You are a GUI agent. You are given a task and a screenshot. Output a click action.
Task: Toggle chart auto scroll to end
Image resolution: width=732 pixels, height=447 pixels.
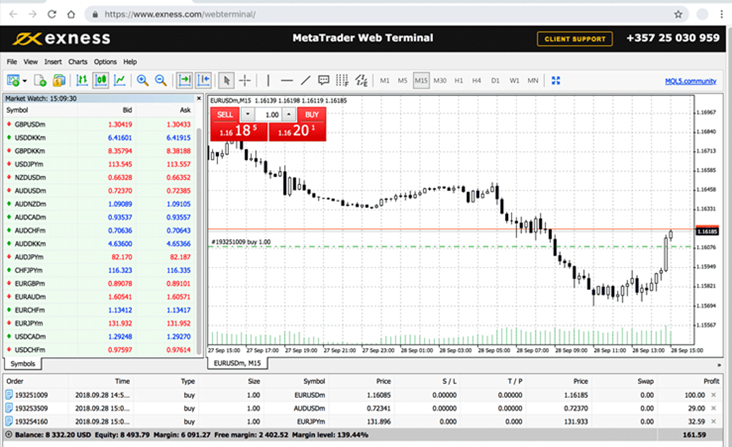[184, 81]
